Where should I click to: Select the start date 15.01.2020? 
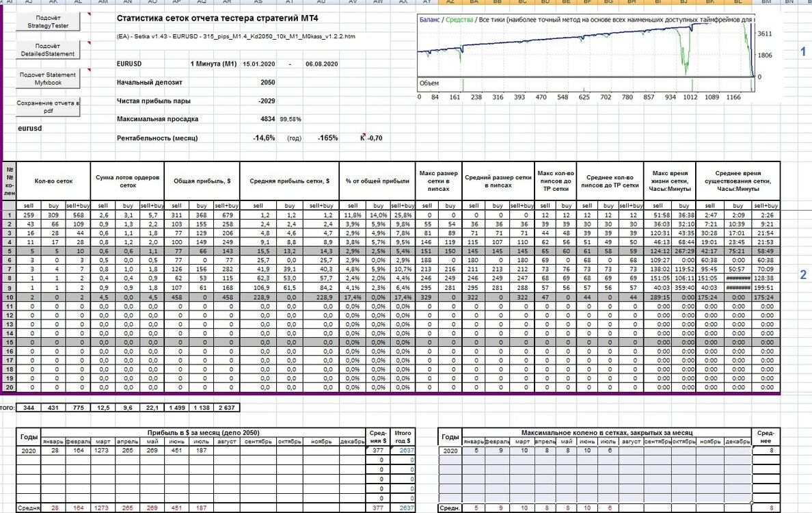(259, 64)
